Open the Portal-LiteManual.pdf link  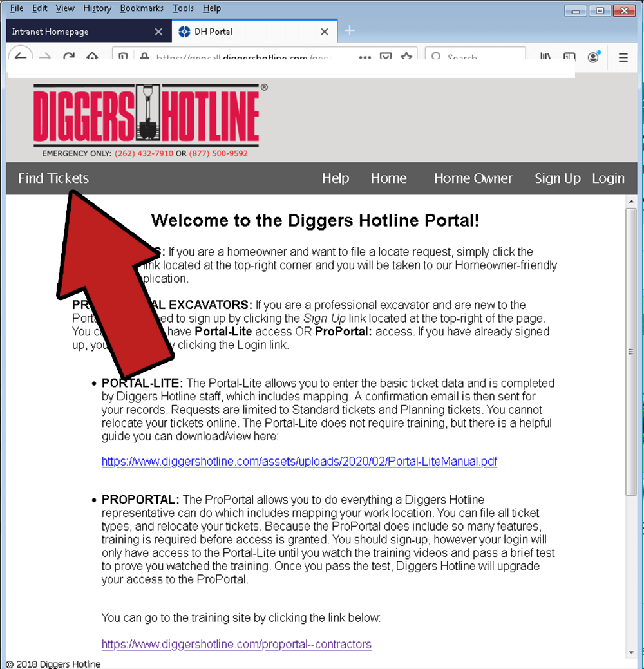point(299,462)
